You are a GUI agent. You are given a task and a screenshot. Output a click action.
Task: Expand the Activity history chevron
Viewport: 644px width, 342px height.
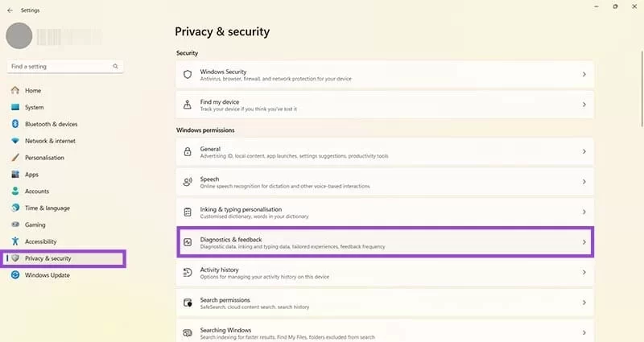pos(584,273)
